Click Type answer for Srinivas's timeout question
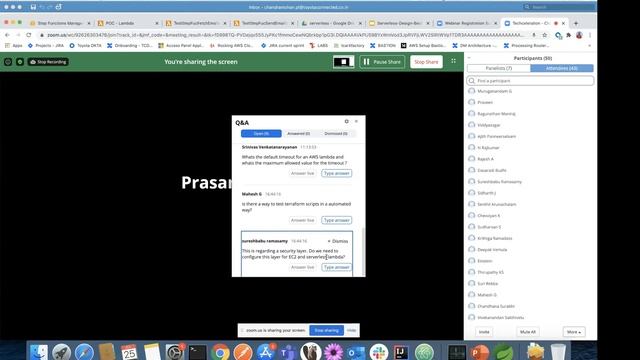 [x=337, y=173]
